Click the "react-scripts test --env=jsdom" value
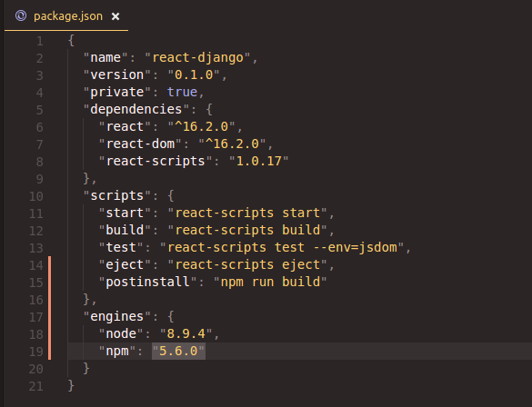Image resolution: width=532 pixels, height=407 pixels. click(x=282, y=248)
